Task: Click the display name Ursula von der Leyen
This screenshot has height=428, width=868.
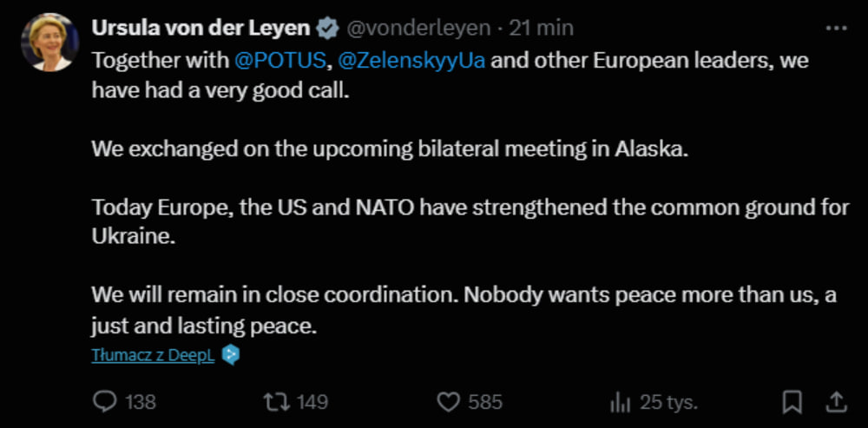Action: [201, 28]
